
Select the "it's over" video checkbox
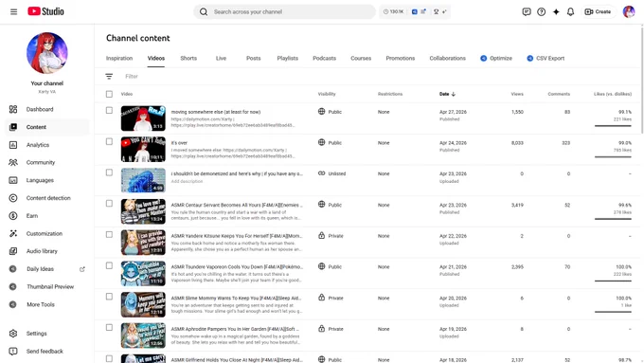click(x=109, y=141)
